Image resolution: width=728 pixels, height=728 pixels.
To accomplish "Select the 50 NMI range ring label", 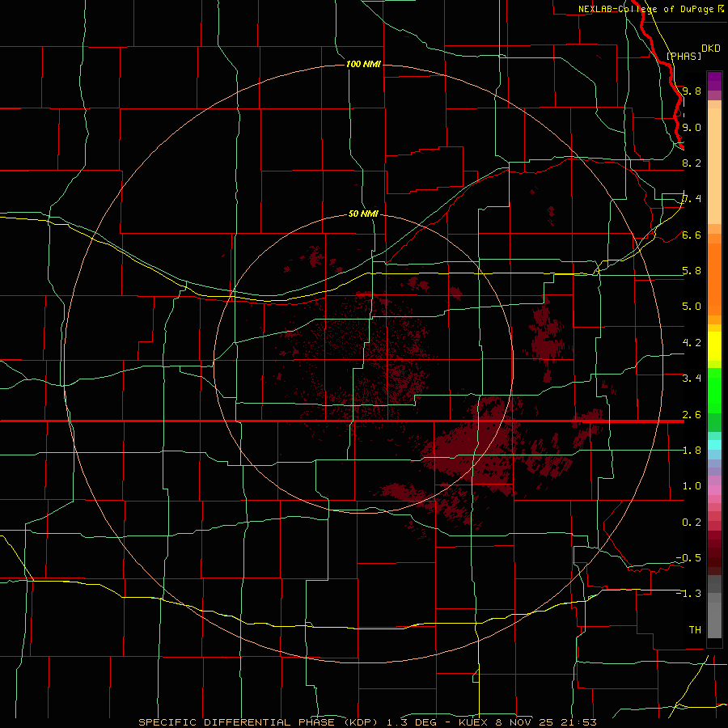I will [x=363, y=214].
